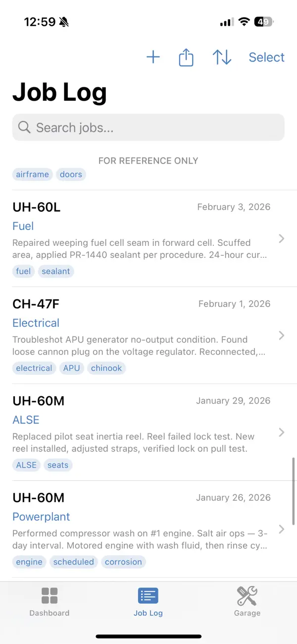The image size is (297, 644).
Task: Tap the magnifying glass in the search bar
Action: [24, 127]
